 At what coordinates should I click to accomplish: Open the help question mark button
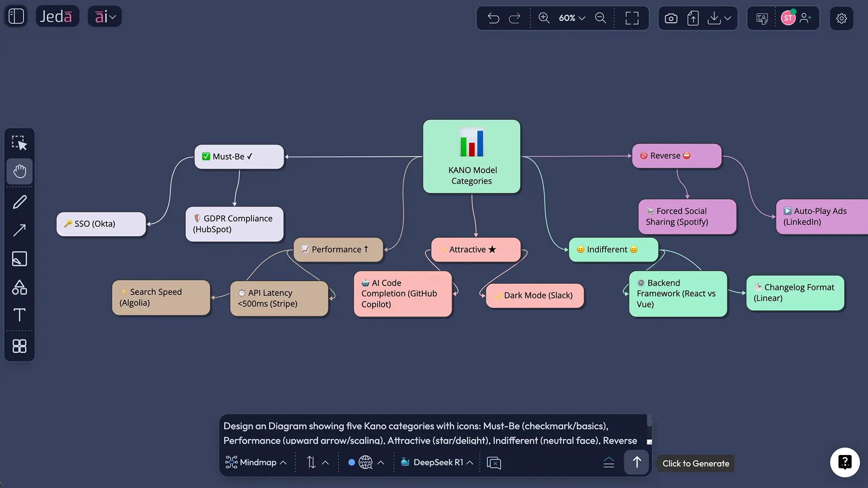pyautogui.click(x=844, y=462)
